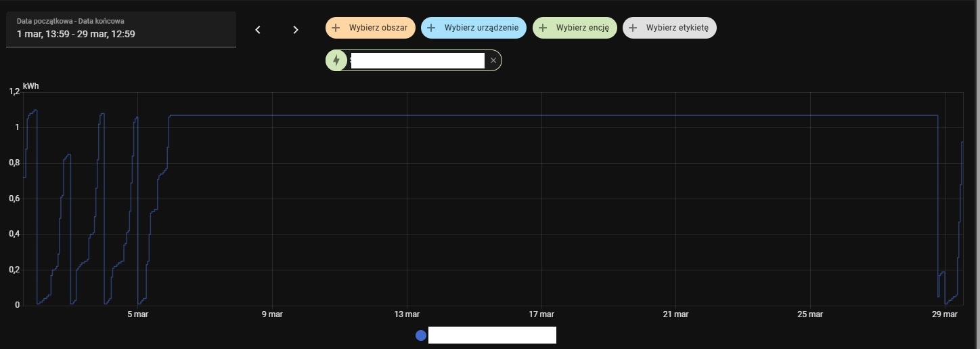
Task: Click the 29 mar axis label
Action: click(x=944, y=314)
